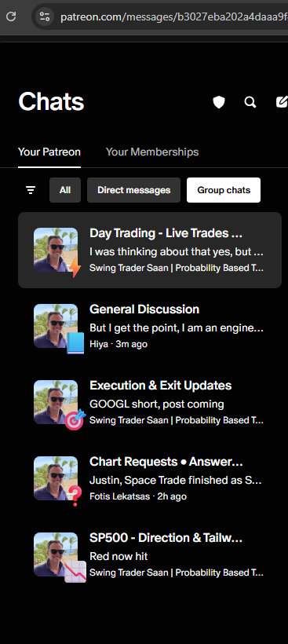This screenshot has width=288, height=644.
Task: Select the All filter chip
Action: point(65,190)
